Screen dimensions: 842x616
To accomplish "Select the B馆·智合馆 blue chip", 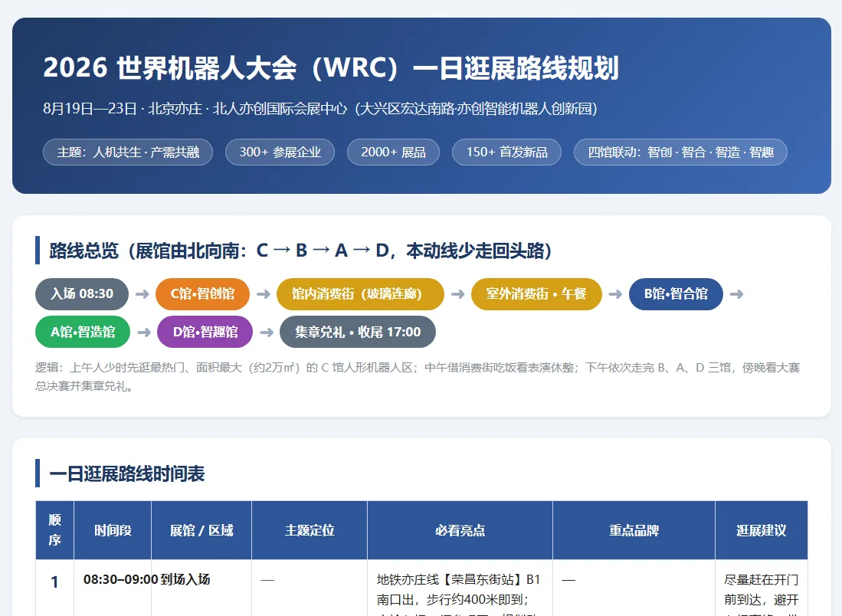I will coord(676,293).
